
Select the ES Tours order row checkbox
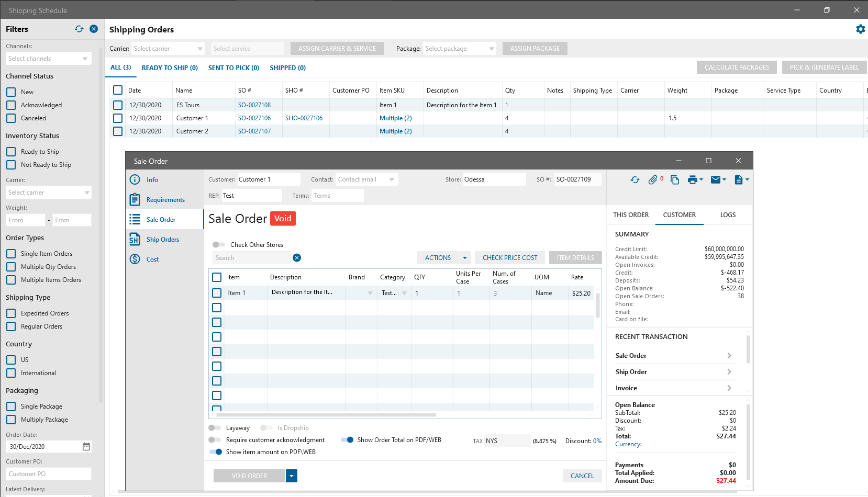pos(118,105)
